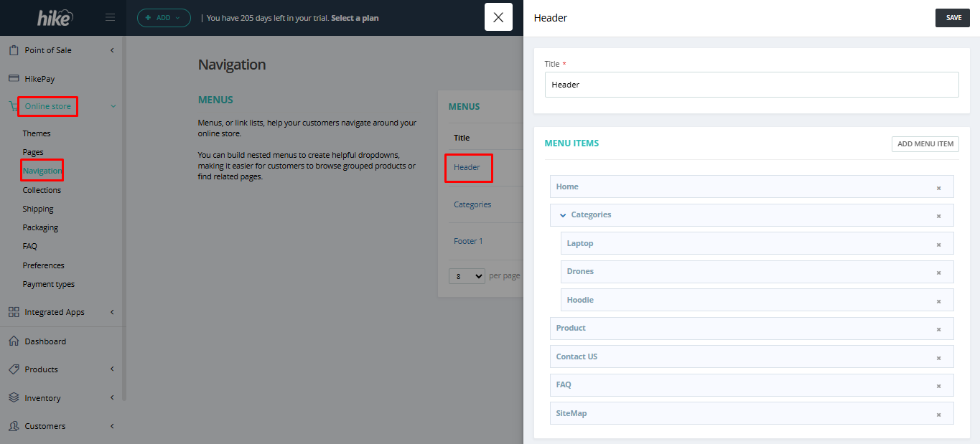Click the Inventory layers icon

pos(13,398)
